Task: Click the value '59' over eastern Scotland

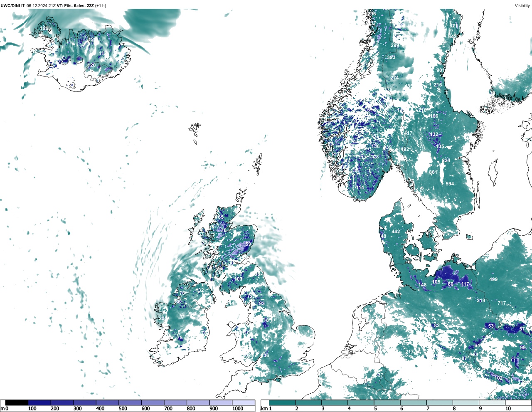Action: (248, 244)
